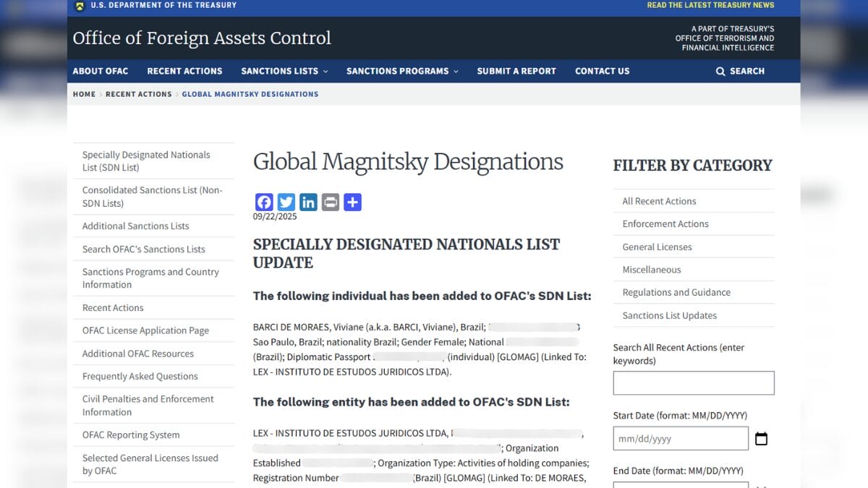The width and height of the screenshot is (868, 488).
Task: Open the About OFAC menu item
Action: (101, 71)
